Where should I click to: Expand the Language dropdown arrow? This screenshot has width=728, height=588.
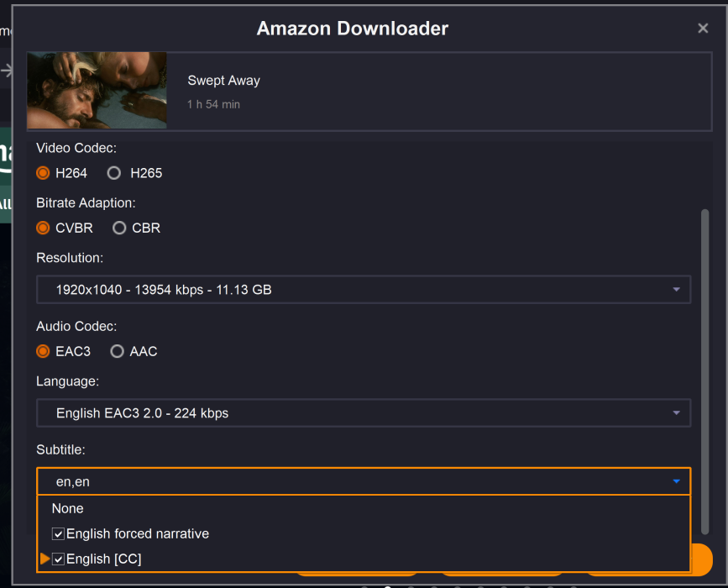pos(676,413)
